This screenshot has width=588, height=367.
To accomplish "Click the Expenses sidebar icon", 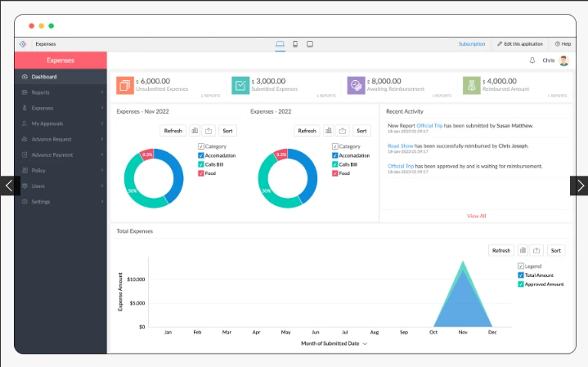I will (25, 108).
